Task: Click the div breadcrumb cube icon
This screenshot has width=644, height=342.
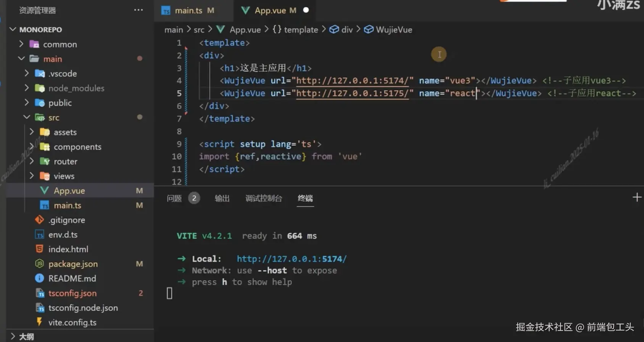Action: tap(334, 29)
